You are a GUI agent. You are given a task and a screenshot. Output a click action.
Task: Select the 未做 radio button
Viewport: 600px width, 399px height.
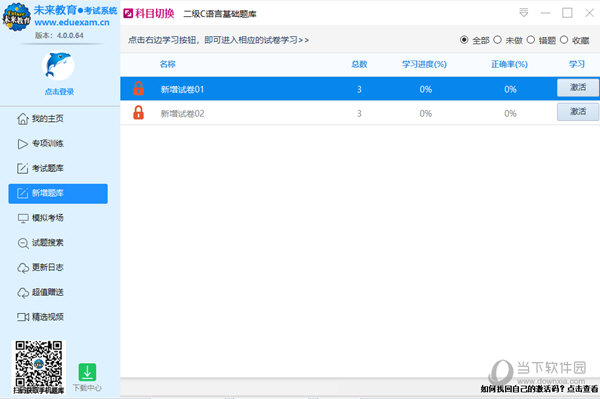pos(497,40)
